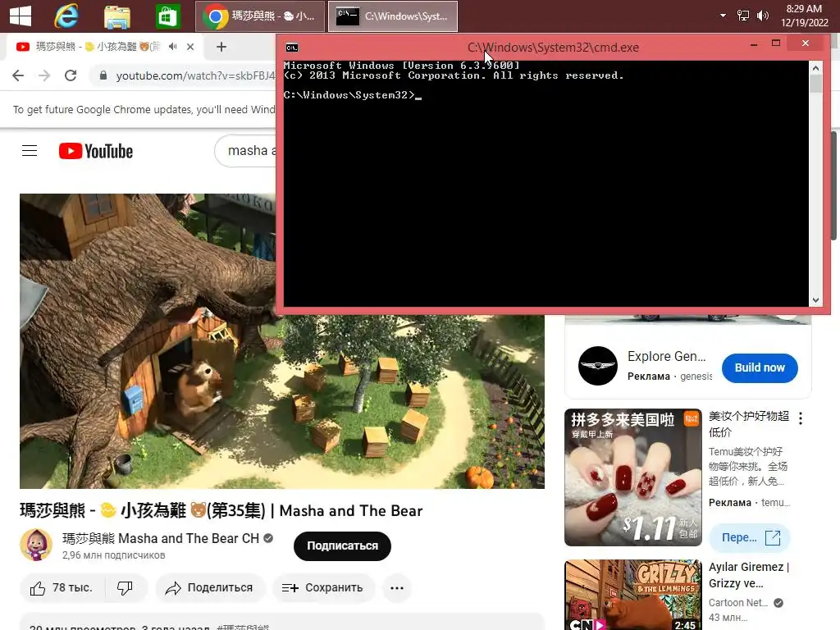Share video with Поделиться
Screen dimensions: 840x630
[210, 587]
